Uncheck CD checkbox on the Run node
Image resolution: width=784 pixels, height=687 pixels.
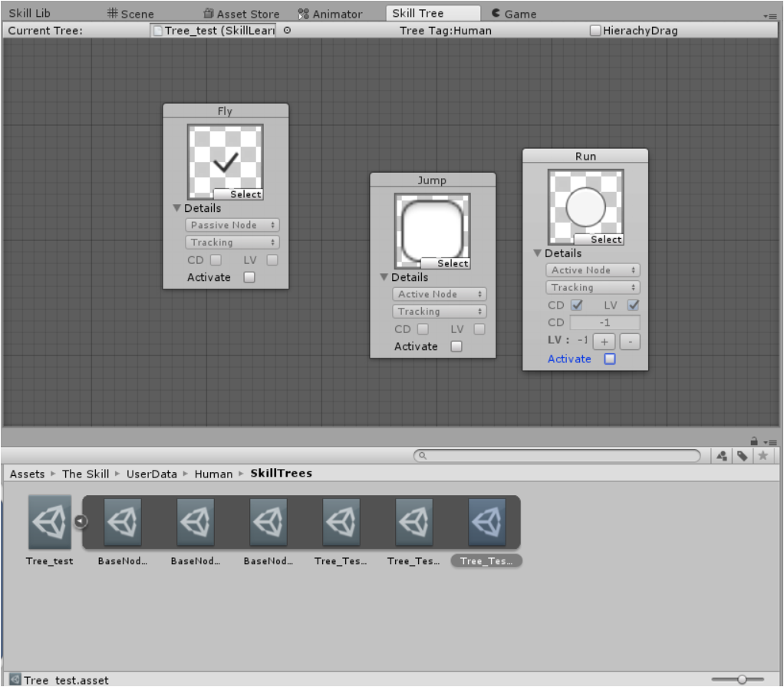coord(577,305)
